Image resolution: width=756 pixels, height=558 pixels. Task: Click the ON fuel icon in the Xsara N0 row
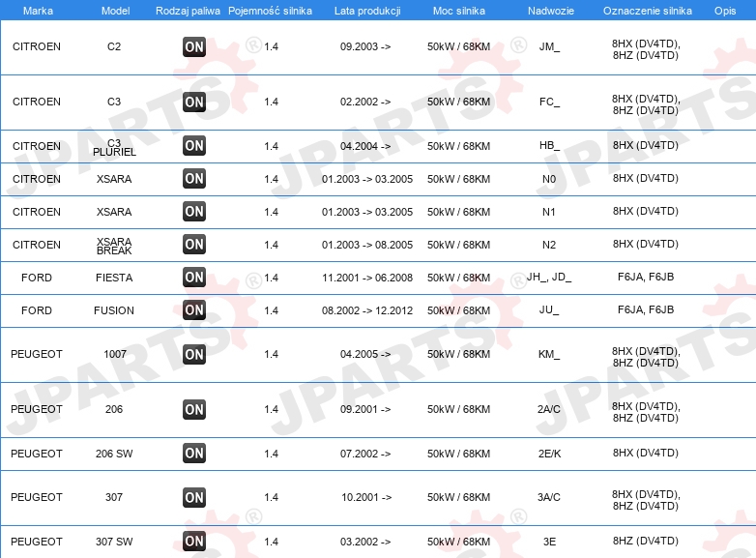click(194, 179)
